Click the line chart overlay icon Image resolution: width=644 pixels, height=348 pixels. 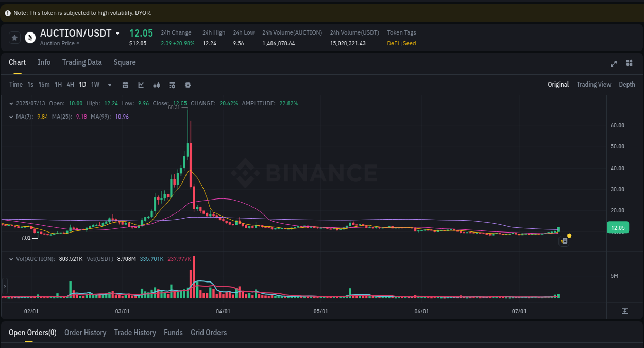[141, 85]
